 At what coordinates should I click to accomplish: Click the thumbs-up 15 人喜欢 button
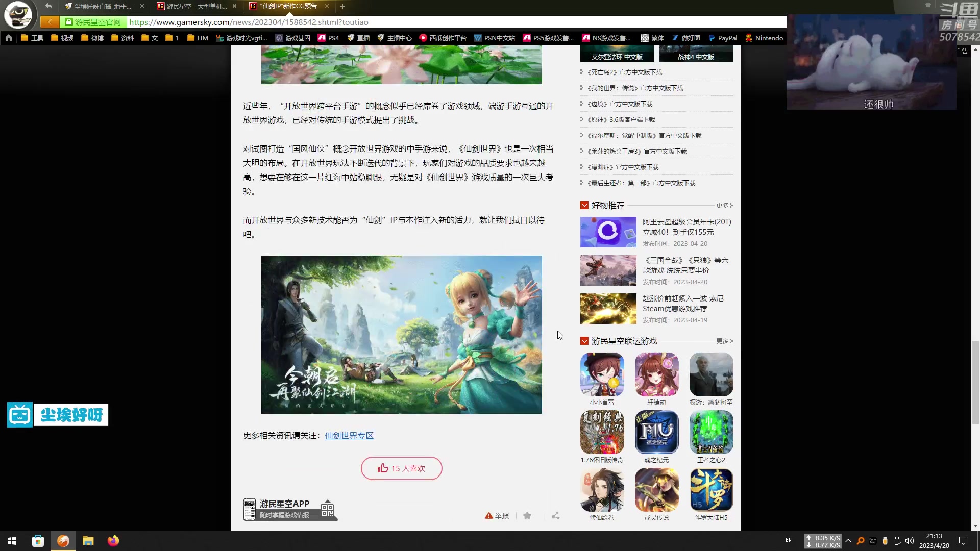[402, 468]
